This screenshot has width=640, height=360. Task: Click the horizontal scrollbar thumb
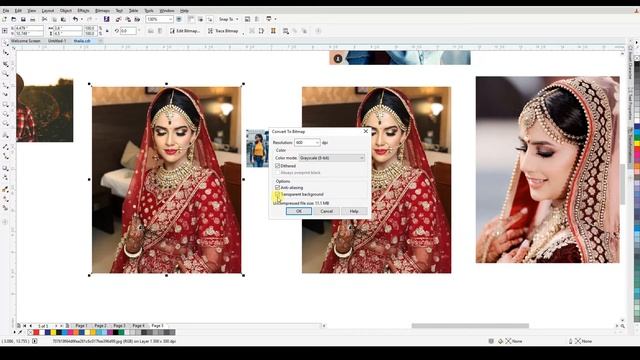tap(470, 326)
